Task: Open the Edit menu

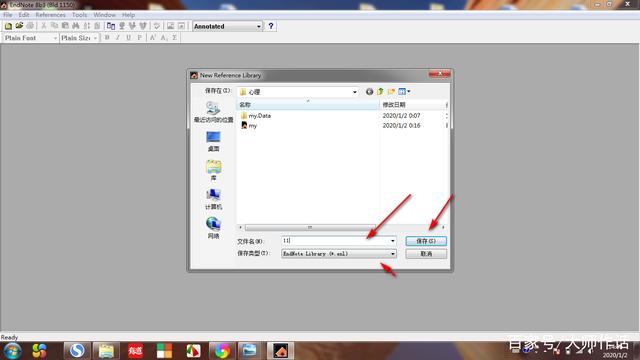Action: (24, 15)
